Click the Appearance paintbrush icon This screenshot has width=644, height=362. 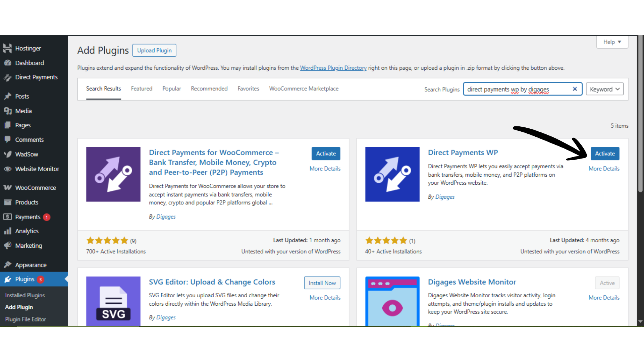[7, 264]
